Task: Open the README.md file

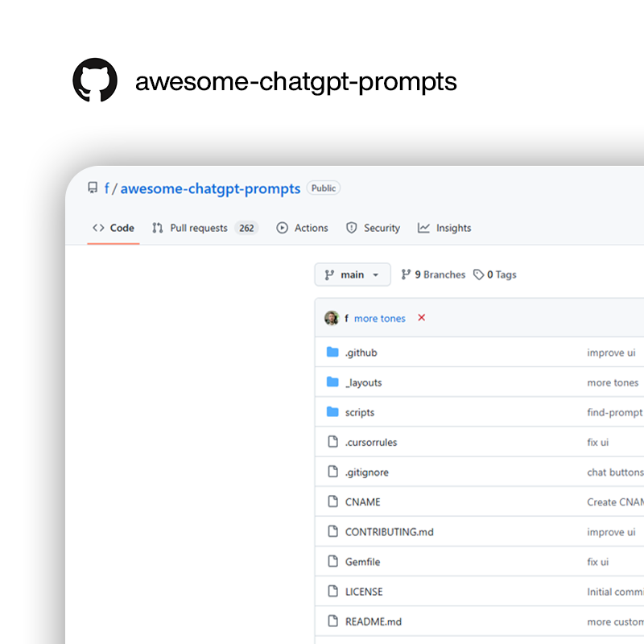Action: [x=374, y=621]
